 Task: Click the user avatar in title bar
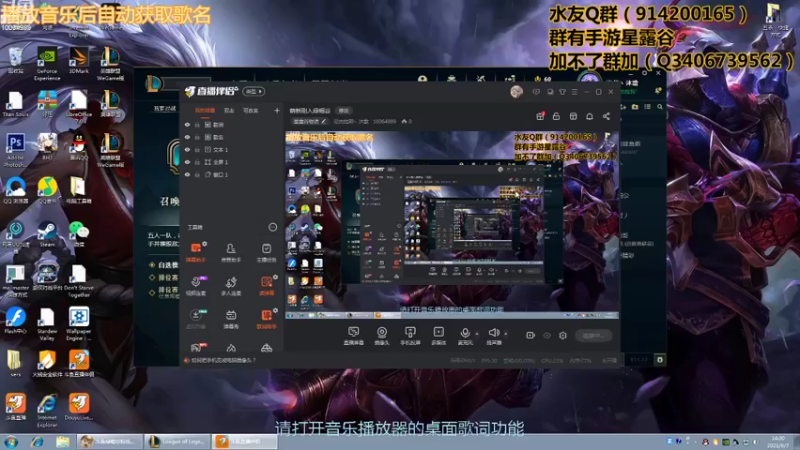coord(516,92)
